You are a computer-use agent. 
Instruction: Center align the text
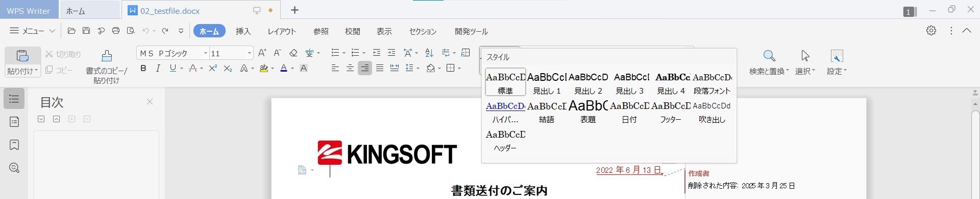click(350, 68)
